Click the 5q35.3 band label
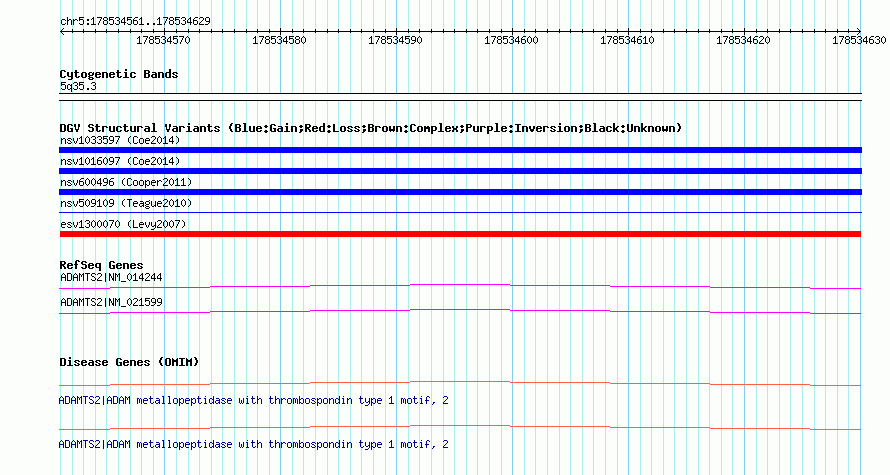 [x=78, y=86]
